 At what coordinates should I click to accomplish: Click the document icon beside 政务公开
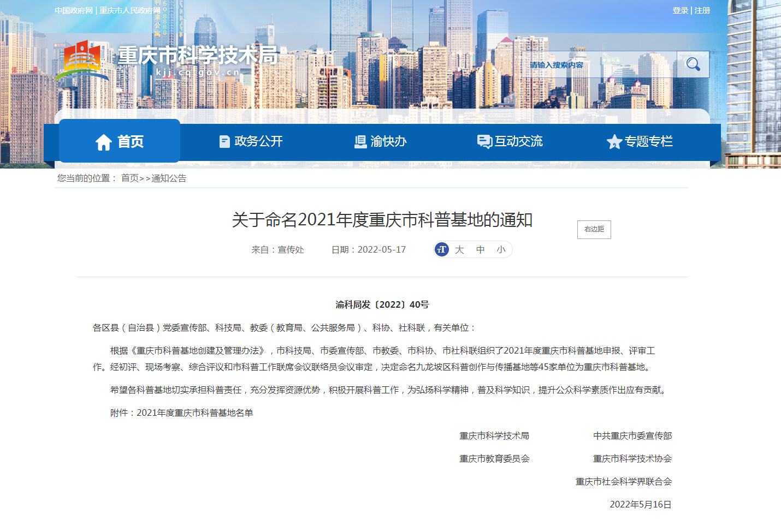[224, 142]
